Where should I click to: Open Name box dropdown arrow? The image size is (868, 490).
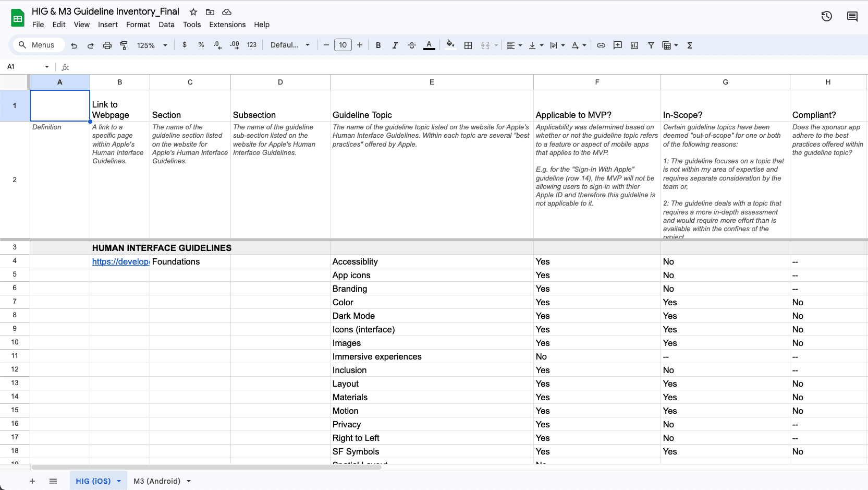[x=47, y=66]
